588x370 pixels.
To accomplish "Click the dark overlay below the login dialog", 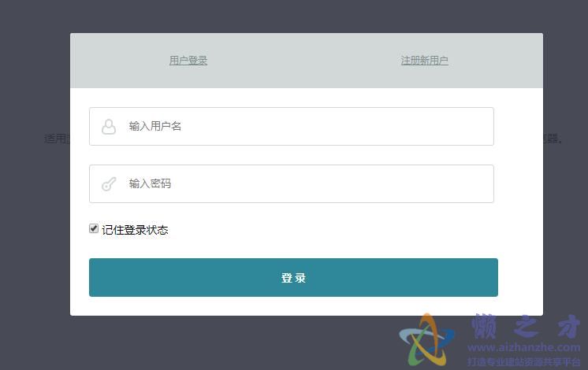I will coord(236,344).
